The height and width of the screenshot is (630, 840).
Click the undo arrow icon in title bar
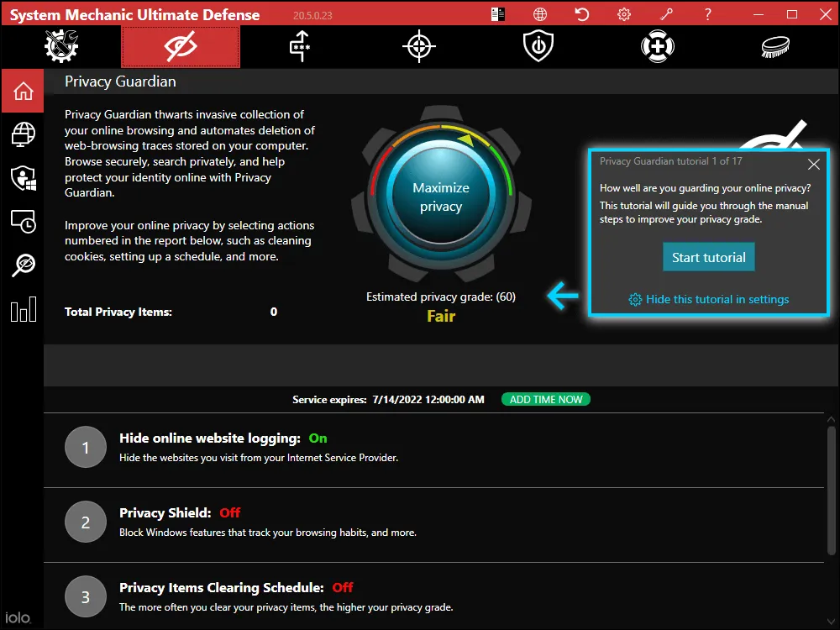[x=582, y=14]
